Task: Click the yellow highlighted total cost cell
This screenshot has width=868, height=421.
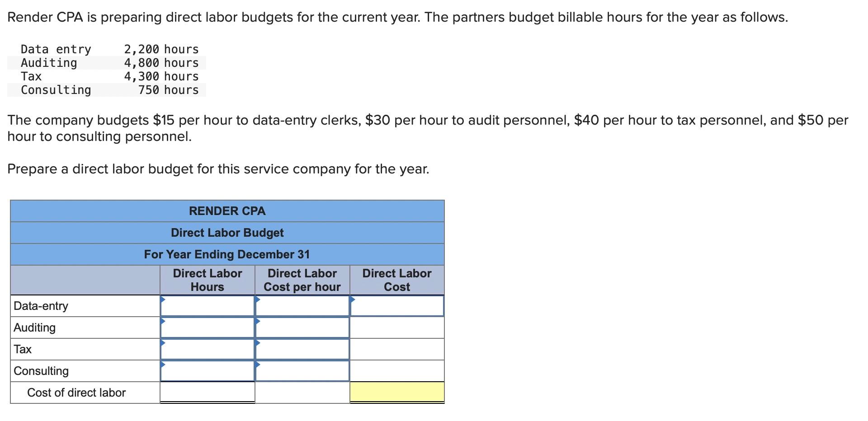Action: [x=397, y=393]
